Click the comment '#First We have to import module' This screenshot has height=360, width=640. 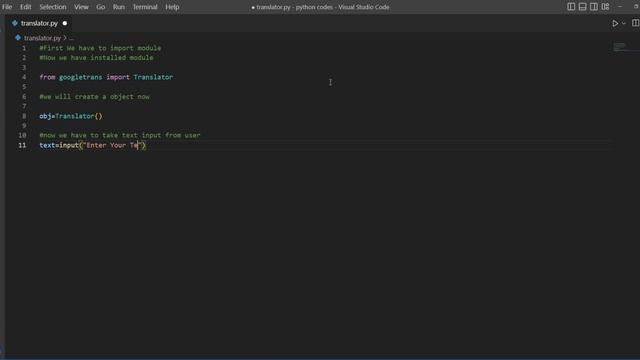point(100,48)
